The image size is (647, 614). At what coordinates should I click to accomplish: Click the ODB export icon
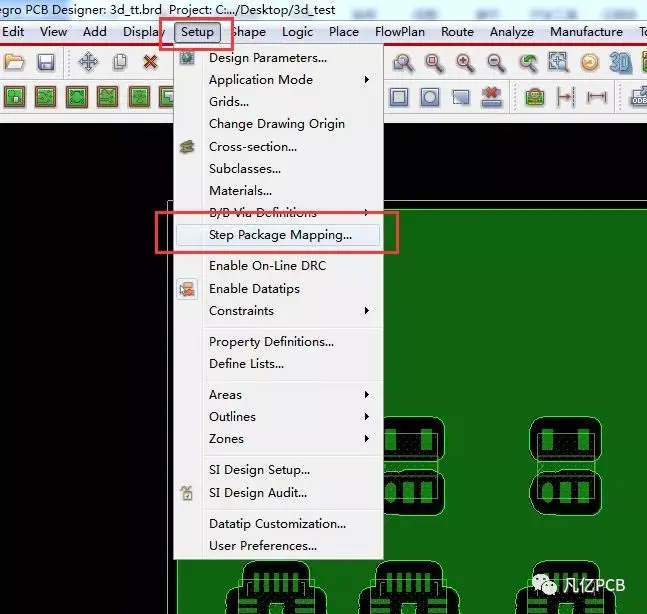639,97
